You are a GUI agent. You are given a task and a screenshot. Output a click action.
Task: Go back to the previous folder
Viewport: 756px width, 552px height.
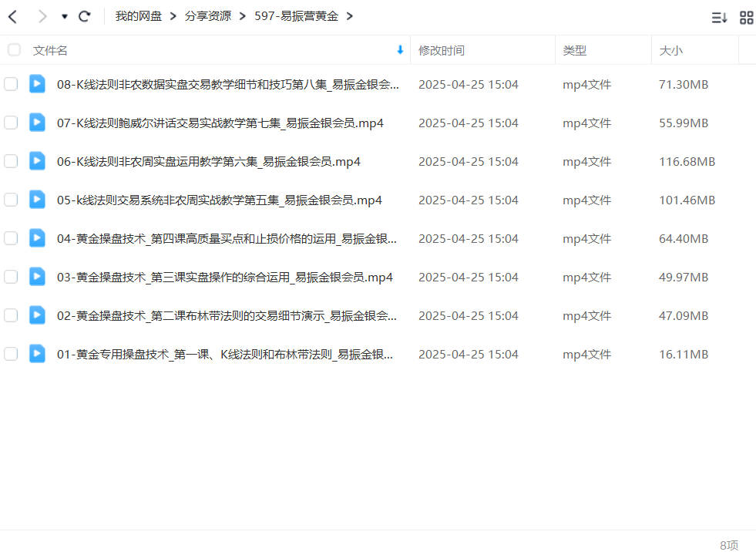[13, 17]
